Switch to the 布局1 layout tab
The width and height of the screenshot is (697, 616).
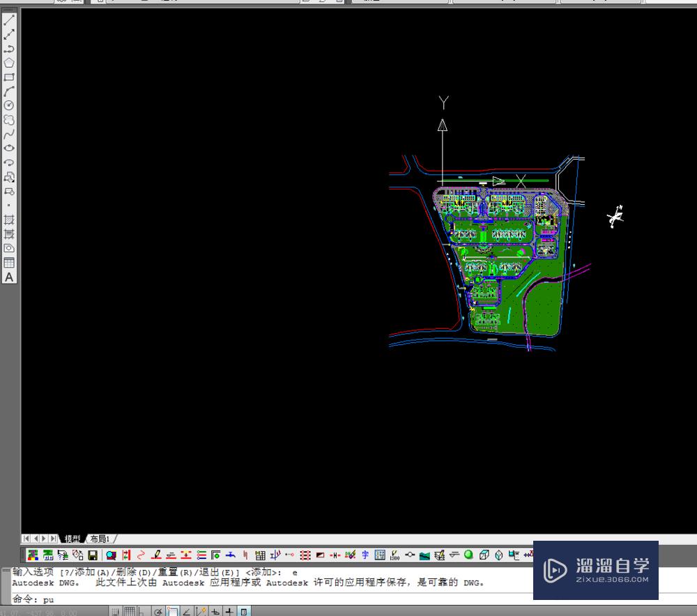(x=100, y=539)
